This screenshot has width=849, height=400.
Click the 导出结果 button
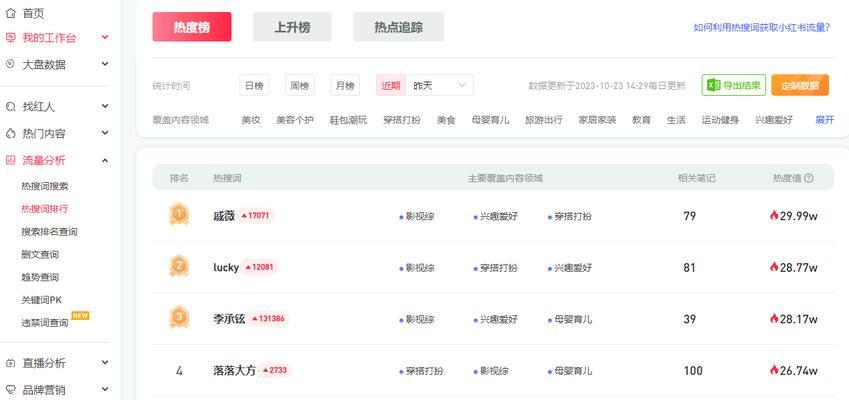pos(734,86)
